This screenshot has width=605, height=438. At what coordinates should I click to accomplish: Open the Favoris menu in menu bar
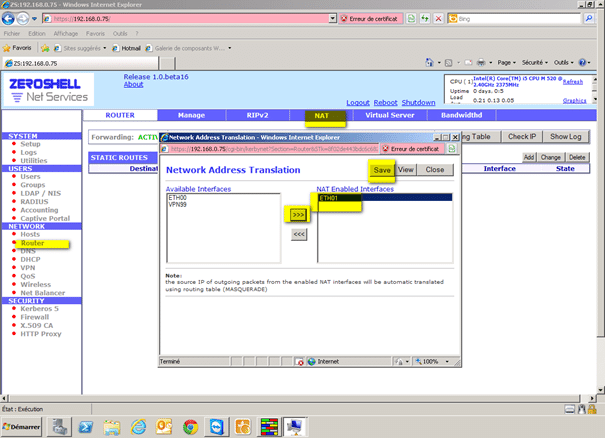point(95,34)
